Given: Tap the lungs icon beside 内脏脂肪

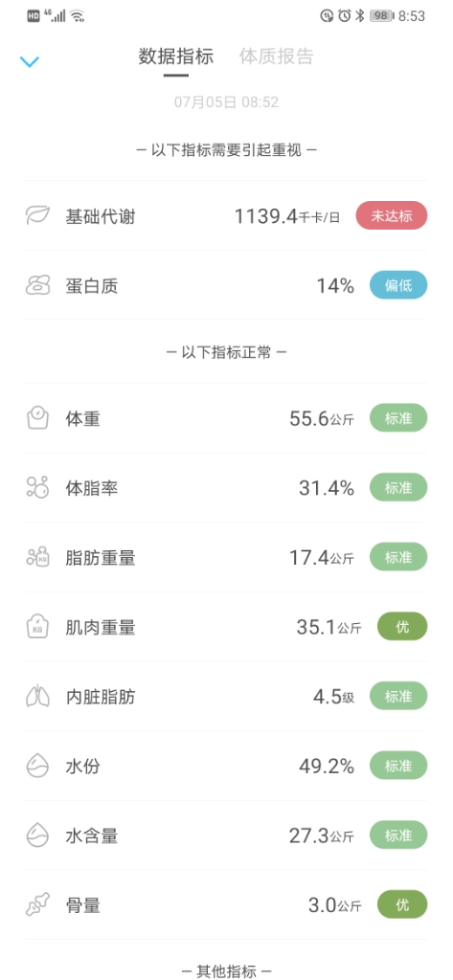Looking at the screenshot, I should pyautogui.click(x=37, y=697).
